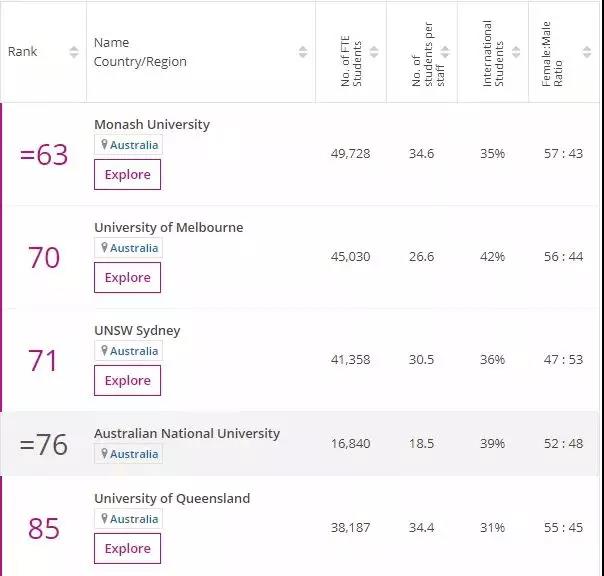Click Australia tag under UNSW Sydney

coord(134,351)
